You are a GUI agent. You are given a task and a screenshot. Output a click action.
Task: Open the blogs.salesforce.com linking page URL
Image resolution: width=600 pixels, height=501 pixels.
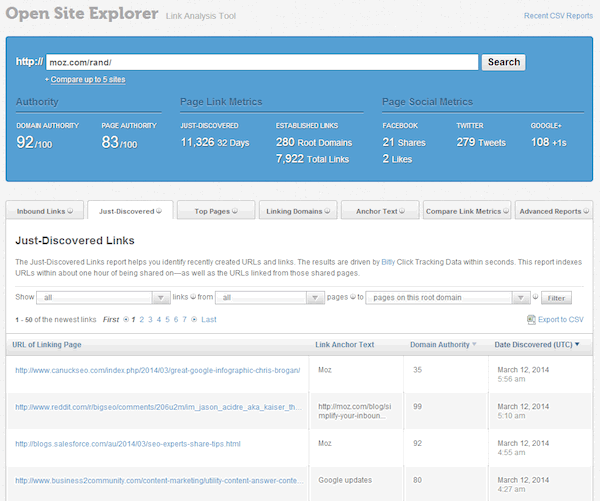click(x=128, y=444)
